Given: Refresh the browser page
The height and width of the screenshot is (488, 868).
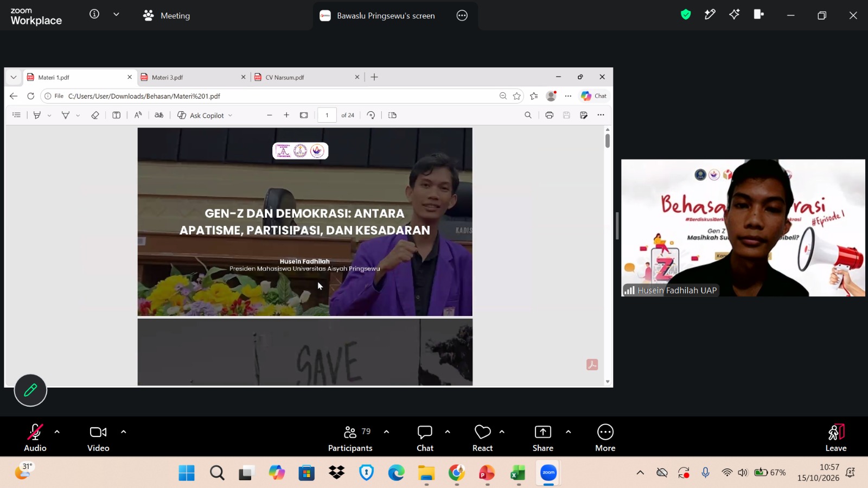Looking at the screenshot, I should pyautogui.click(x=31, y=96).
